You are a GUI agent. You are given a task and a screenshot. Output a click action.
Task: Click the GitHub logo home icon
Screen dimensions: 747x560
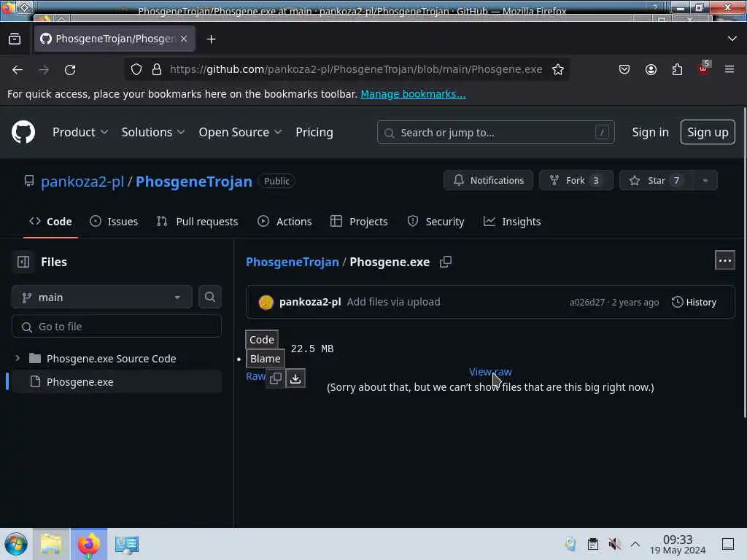[x=23, y=132]
